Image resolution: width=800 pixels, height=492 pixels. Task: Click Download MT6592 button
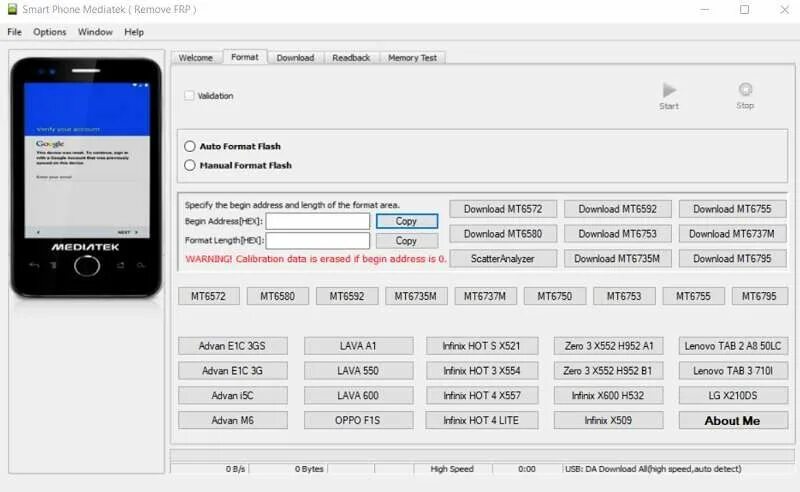(617, 209)
